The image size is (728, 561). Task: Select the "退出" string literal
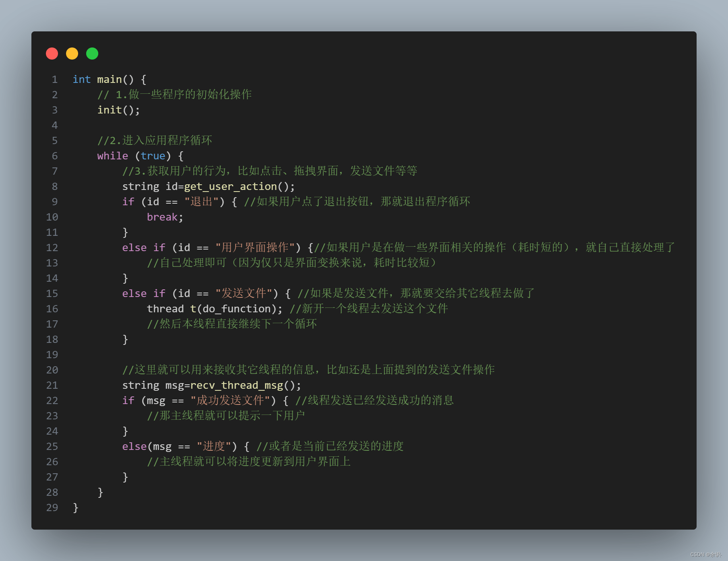click(x=201, y=202)
